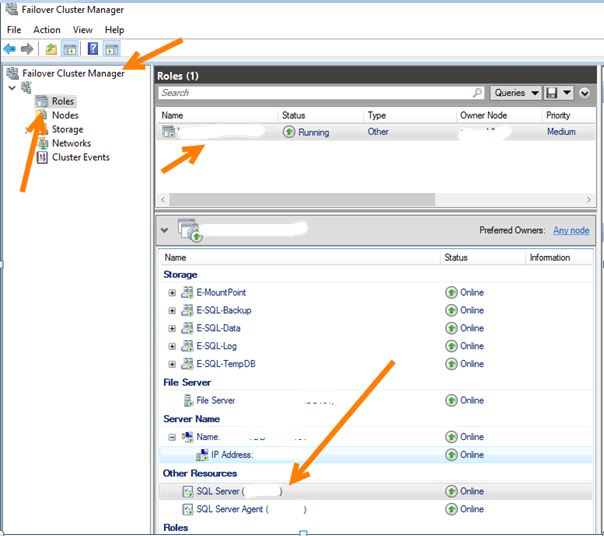Expand the E-SQL-Backup disk
Viewport: 604px width, 536px height.
pos(172,311)
